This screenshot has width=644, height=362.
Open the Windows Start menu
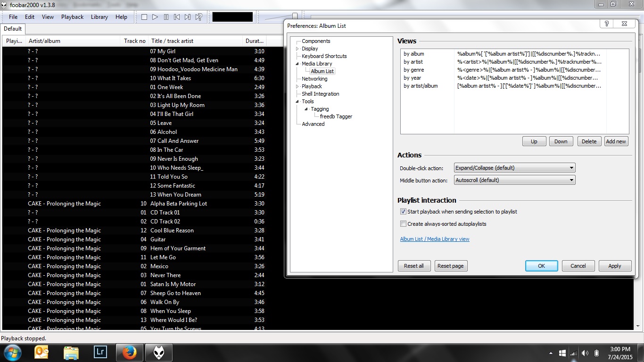click(x=12, y=353)
